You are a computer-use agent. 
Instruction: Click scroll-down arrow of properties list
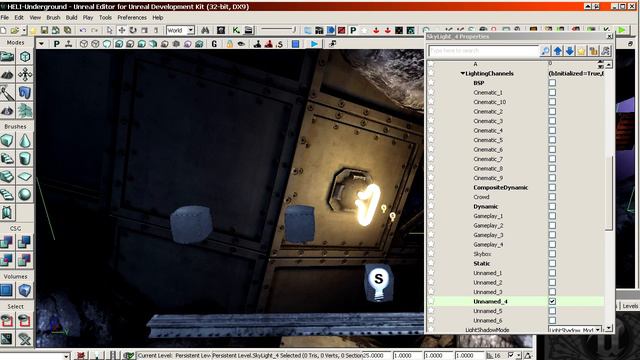coord(609,328)
